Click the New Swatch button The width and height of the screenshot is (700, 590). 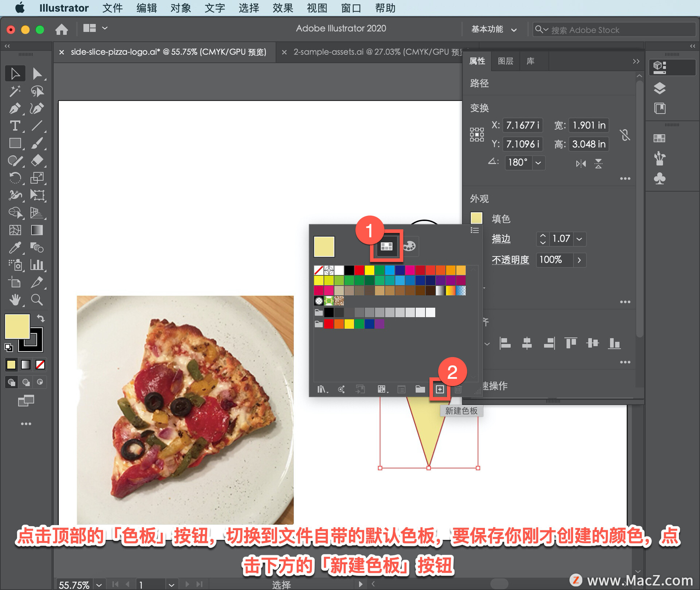[x=440, y=389]
